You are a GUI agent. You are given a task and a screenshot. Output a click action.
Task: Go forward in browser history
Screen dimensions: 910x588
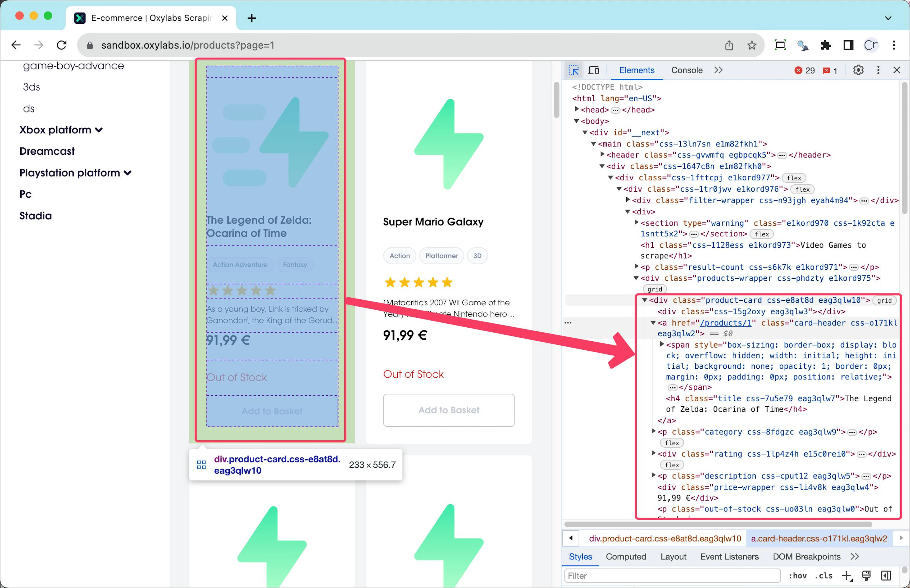coord(39,45)
